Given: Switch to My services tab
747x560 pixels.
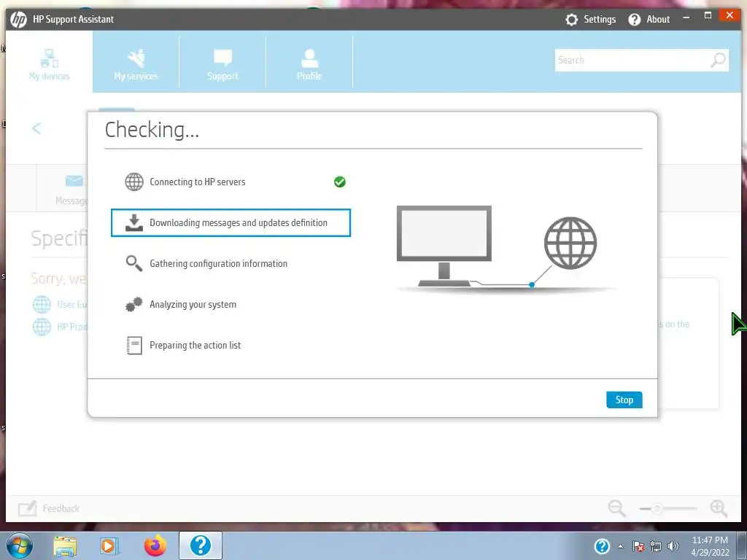Looking at the screenshot, I should pyautogui.click(x=136, y=65).
